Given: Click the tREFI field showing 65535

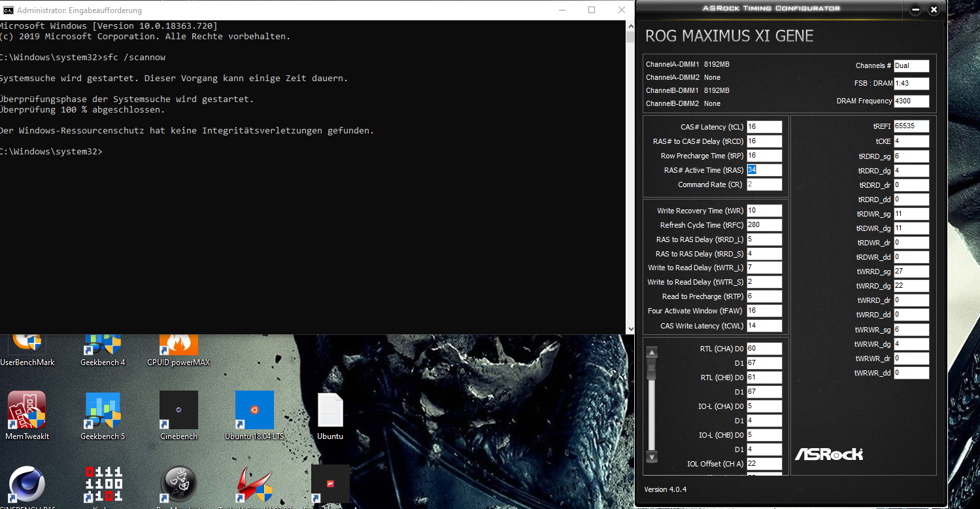Looking at the screenshot, I should (x=911, y=126).
